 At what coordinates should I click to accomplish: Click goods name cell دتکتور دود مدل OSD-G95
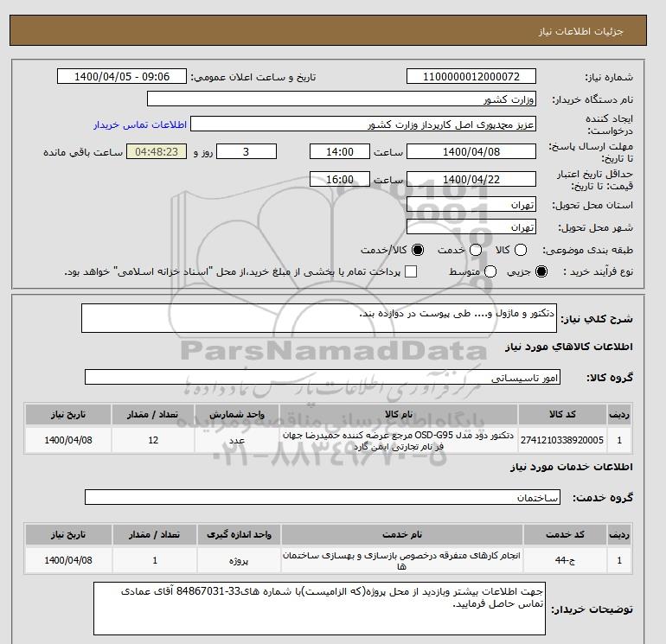399,440
